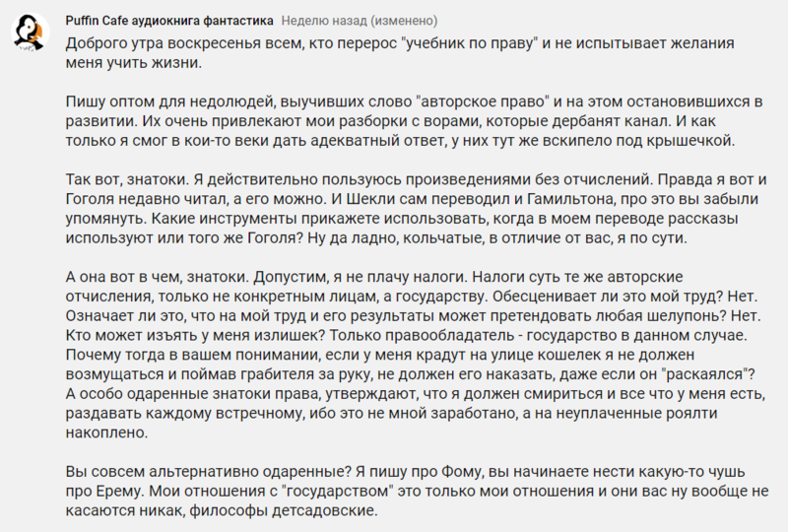Open the Puffin Cafe аудиокнига фантастика channel name
The height and width of the screenshot is (532, 788).
pos(169,21)
